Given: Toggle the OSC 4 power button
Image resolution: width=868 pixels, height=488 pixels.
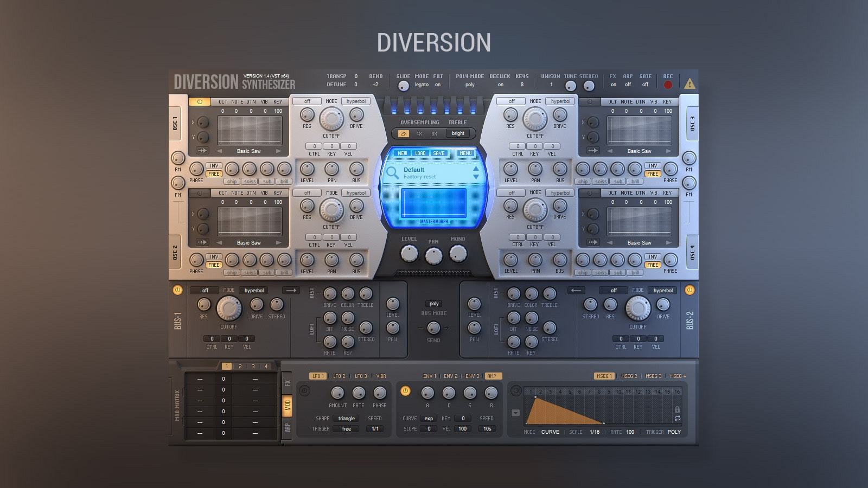Looking at the screenshot, I should (590, 193).
